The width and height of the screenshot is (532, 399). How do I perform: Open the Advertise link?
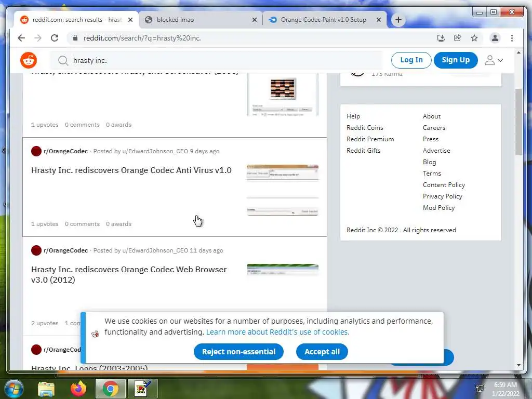(x=436, y=150)
